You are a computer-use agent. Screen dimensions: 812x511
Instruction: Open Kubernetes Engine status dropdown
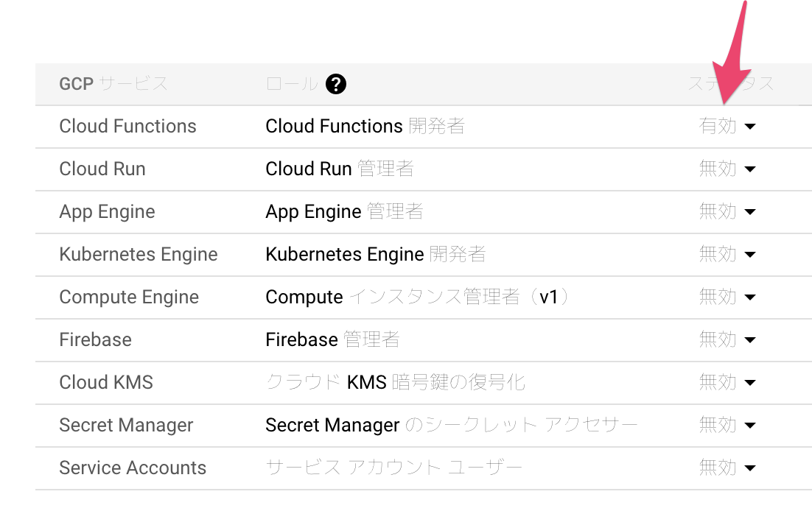pos(727,254)
